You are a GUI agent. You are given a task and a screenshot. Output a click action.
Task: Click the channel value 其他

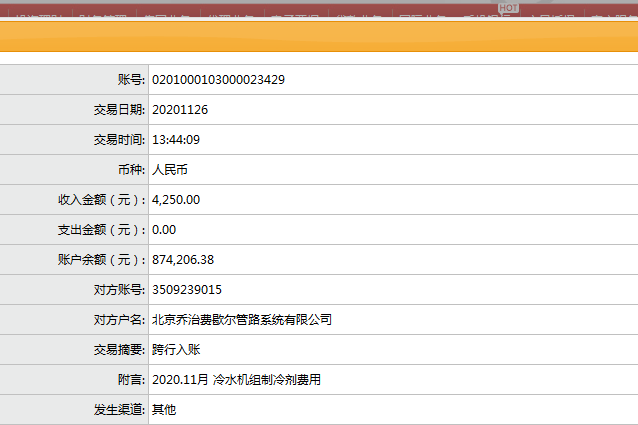(163, 410)
